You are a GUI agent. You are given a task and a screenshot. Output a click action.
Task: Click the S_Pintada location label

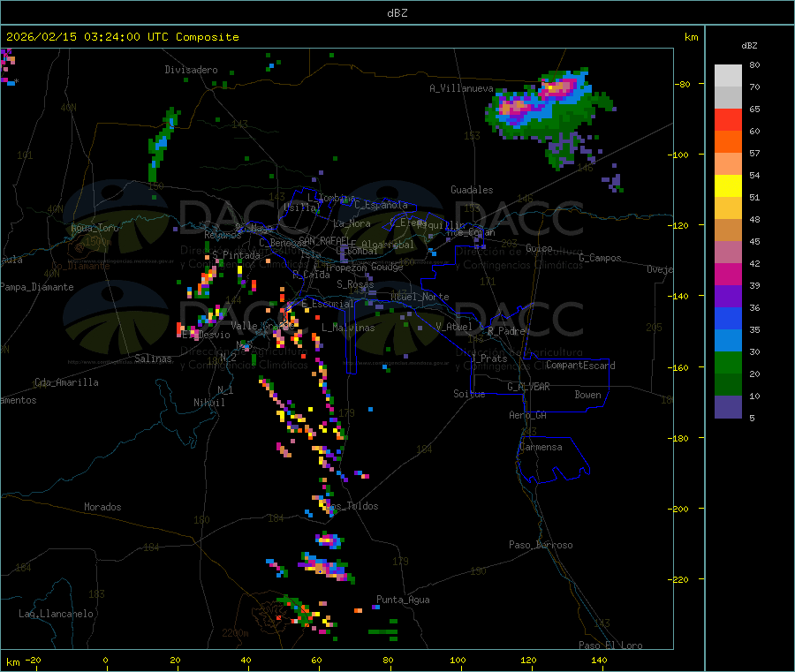point(236,255)
